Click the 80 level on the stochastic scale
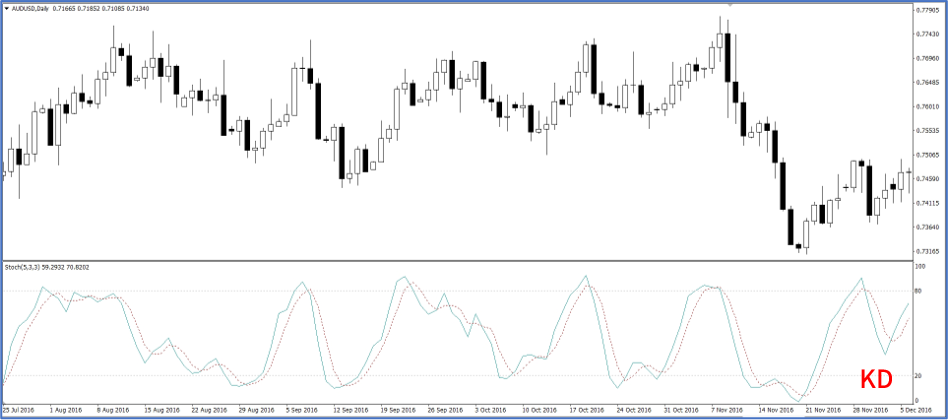Screen dimensions: 948x420 (x=919, y=290)
